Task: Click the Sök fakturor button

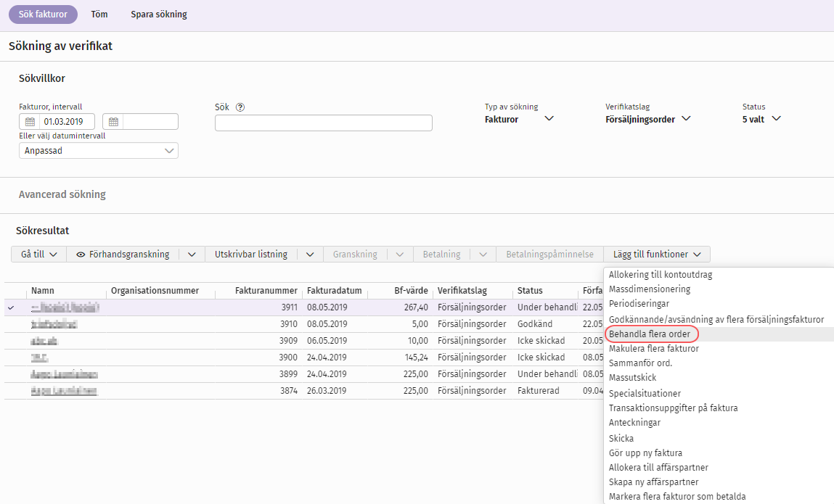Action: click(43, 15)
